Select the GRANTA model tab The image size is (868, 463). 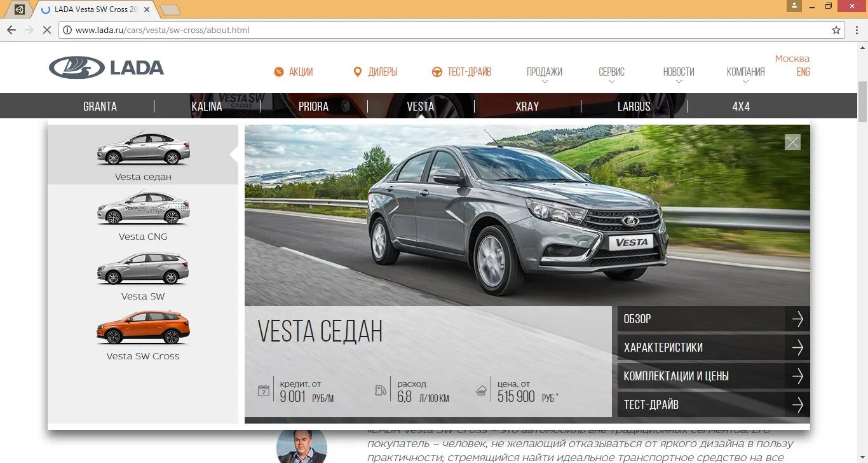(x=100, y=106)
